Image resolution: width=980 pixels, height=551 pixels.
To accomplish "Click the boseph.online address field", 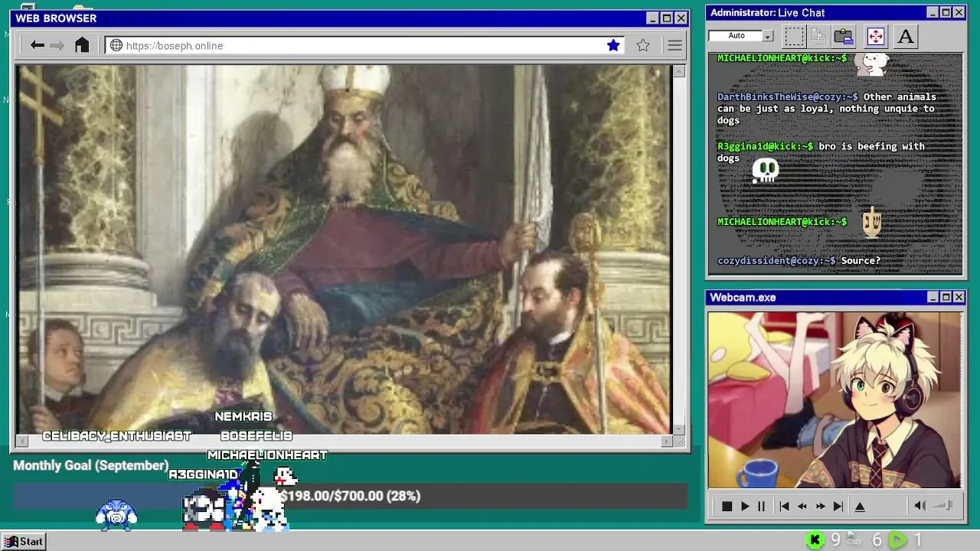I will tap(364, 46).
